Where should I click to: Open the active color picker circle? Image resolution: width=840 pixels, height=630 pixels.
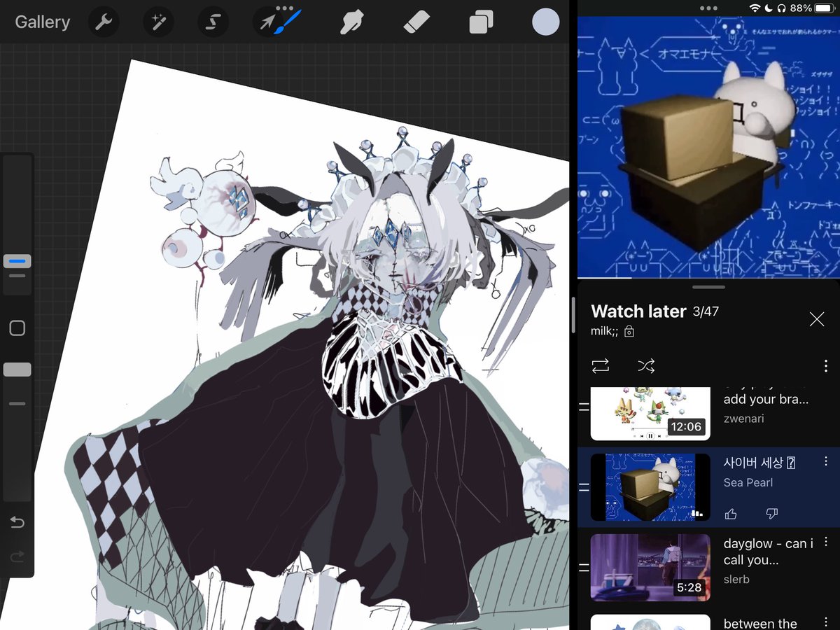tap(546, 22)
